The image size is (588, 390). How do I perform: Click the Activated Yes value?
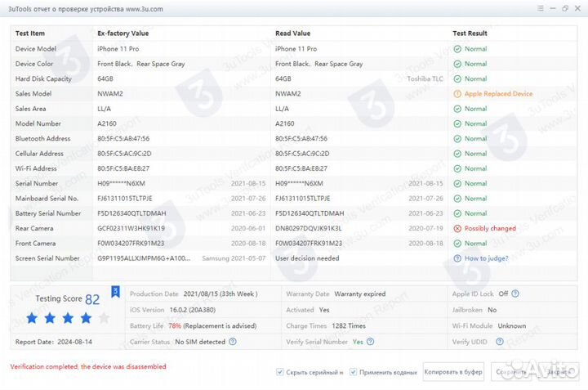click(x=324, y=310)
